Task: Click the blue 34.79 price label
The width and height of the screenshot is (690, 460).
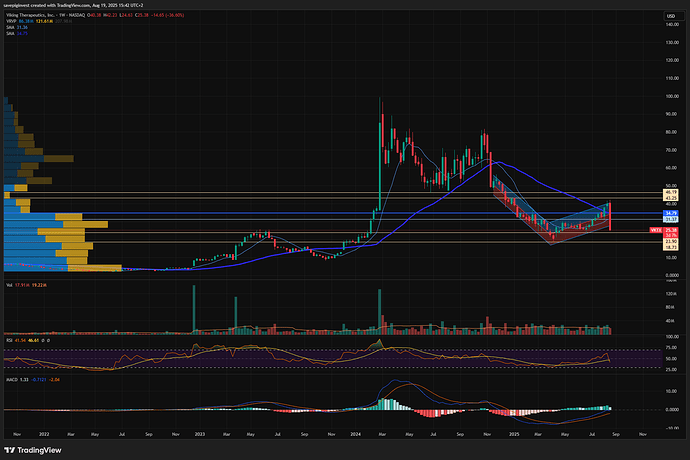Action: click(671, 213)
